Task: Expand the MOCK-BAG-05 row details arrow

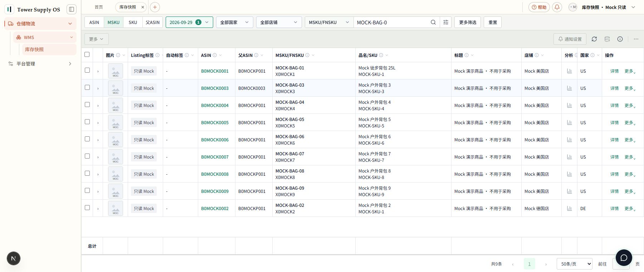Action: 98,123
